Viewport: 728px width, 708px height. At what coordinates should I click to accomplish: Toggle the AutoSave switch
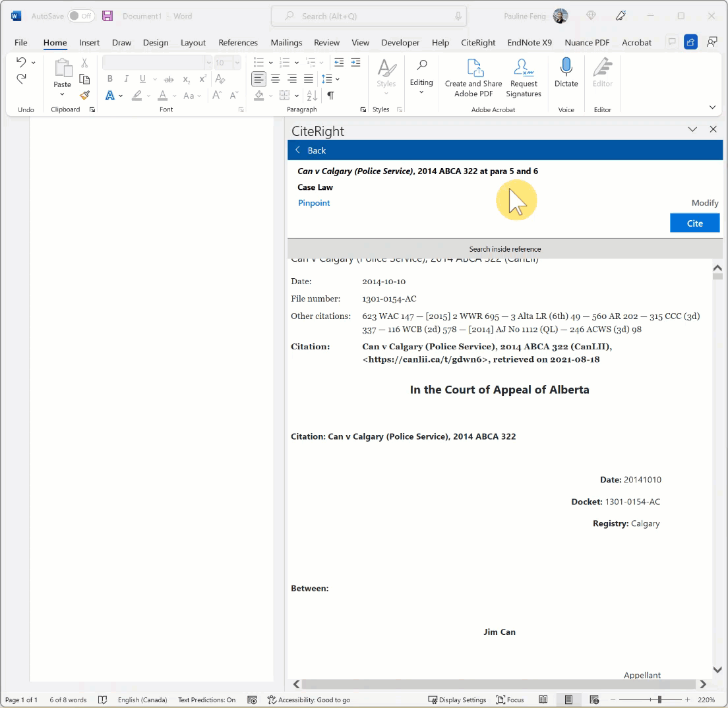pos(81,16)
